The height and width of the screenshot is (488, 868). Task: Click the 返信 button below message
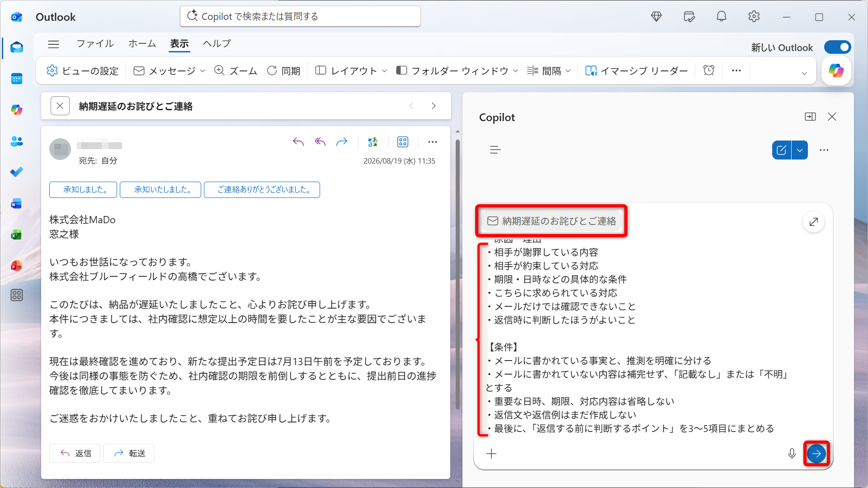[x=75, y=453]
